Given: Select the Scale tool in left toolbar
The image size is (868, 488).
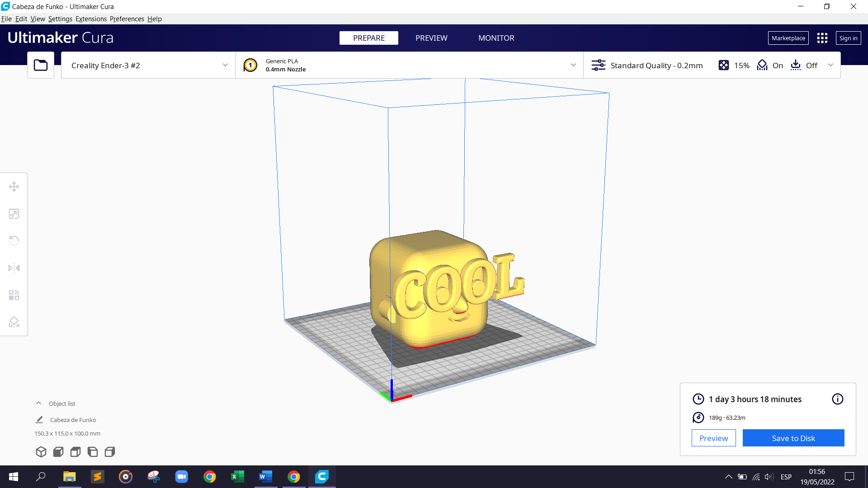Looking at the screenshot, I should tap(14, 214).
